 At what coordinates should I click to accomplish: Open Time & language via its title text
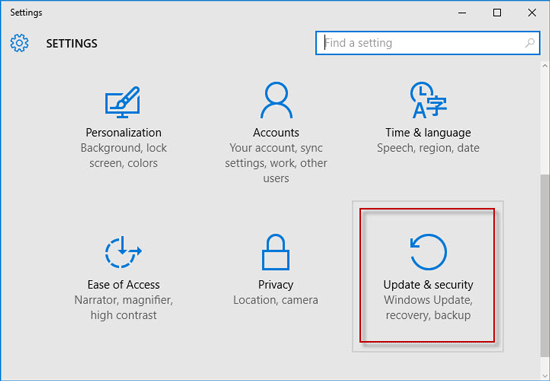428,133
